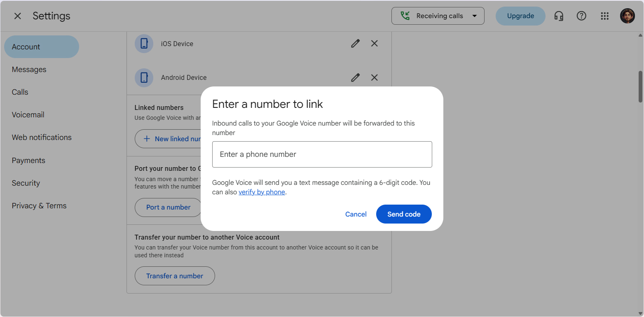Click the iOS Device label
The width and height of the screenshot is (644, 317).
pos(177,44)
